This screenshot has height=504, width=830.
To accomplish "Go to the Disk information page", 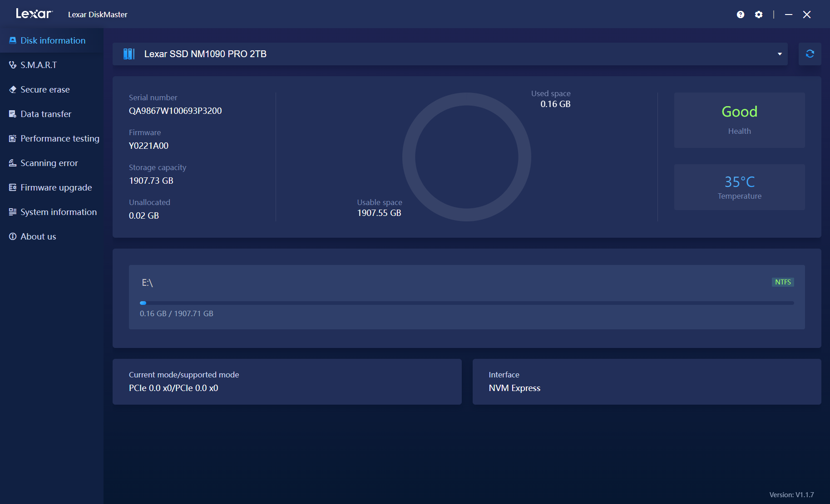I will click(x=53, y=40).
